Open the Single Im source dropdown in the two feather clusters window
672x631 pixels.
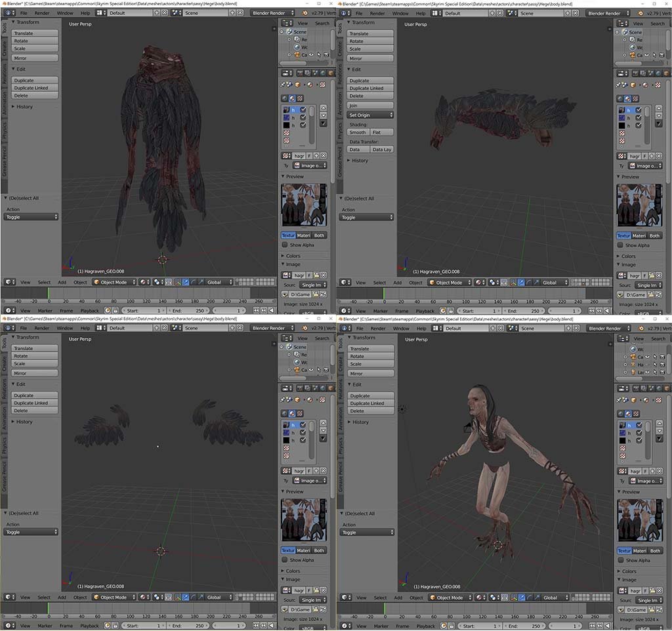coord(312,600)
